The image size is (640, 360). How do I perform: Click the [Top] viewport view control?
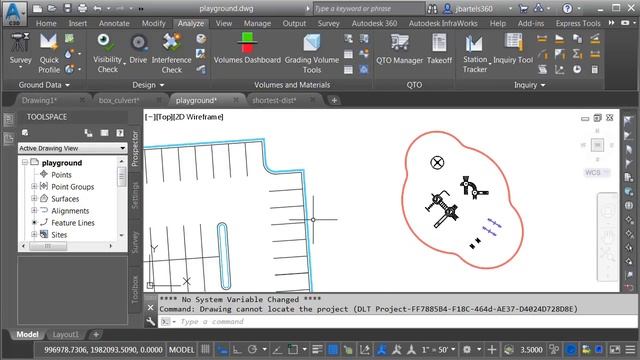(164, 117)
